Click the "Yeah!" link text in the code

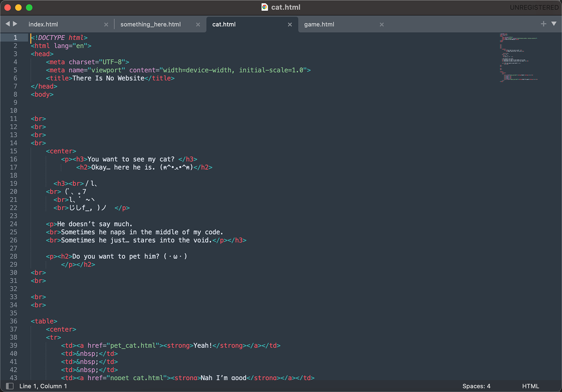[203, 346]
